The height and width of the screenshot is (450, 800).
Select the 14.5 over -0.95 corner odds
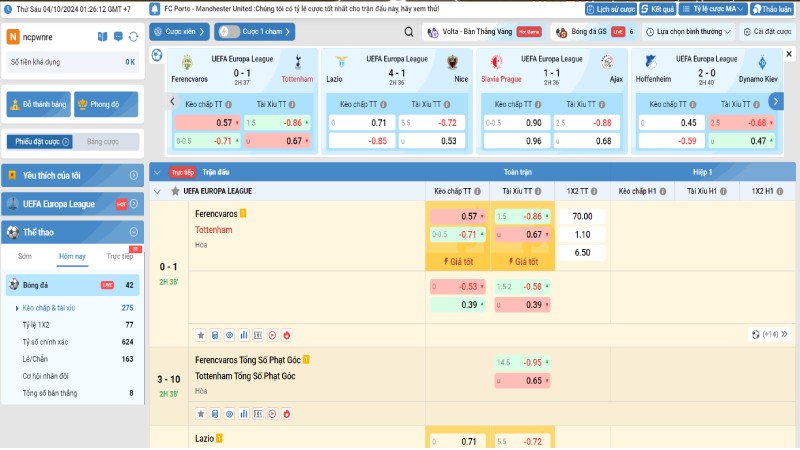(522, 362)
